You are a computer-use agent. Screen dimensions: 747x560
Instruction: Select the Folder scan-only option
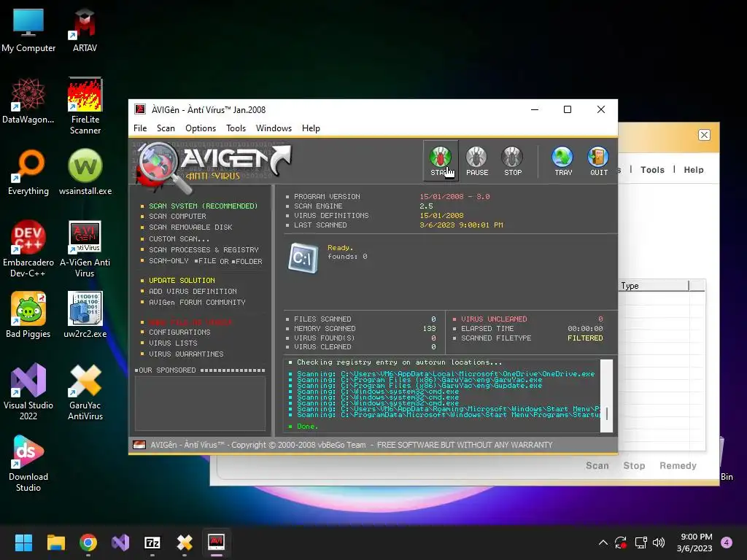point(247,261)
